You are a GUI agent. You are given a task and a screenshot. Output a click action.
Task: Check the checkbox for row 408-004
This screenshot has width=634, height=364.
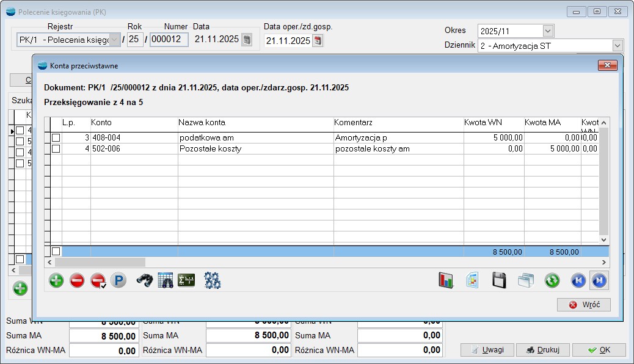[56, 138]
